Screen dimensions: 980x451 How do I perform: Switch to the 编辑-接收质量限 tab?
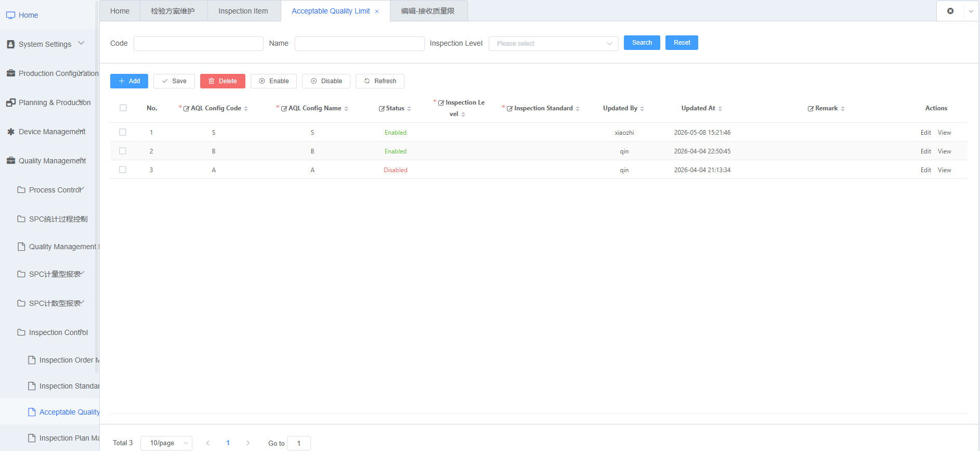428,11
